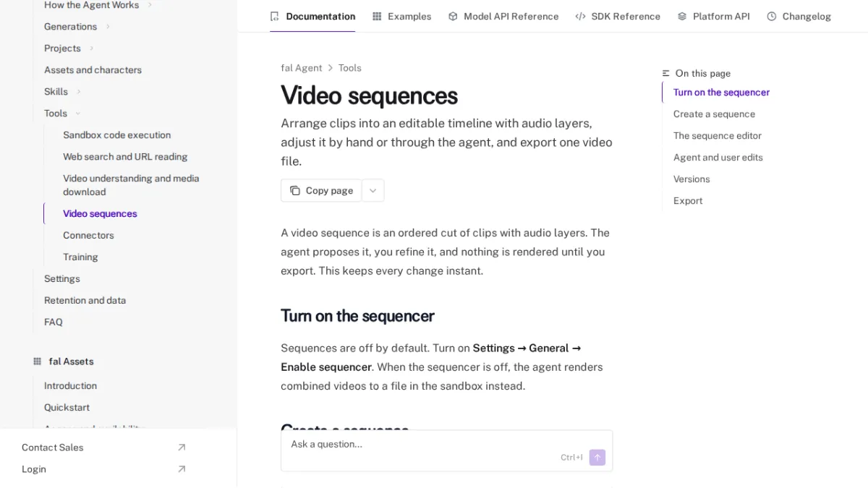Switch to the Documentation tab
This screenshot has height=488, width=868.
[x=312, y=16]
